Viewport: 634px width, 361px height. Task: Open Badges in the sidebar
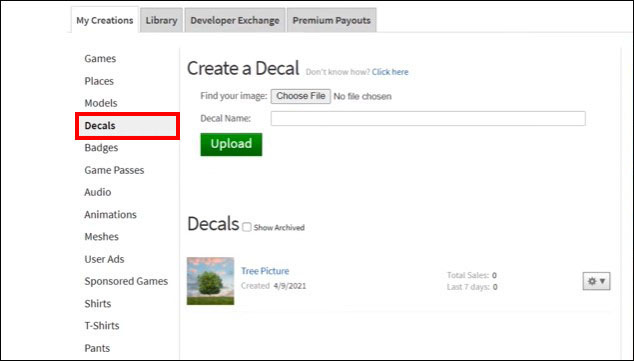pyautogui.click(x=101, y=148)
